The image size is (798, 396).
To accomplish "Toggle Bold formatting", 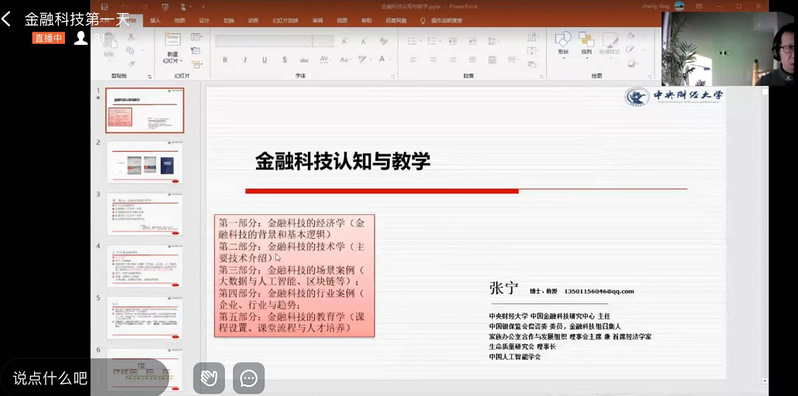I will [x=225, y=60].
